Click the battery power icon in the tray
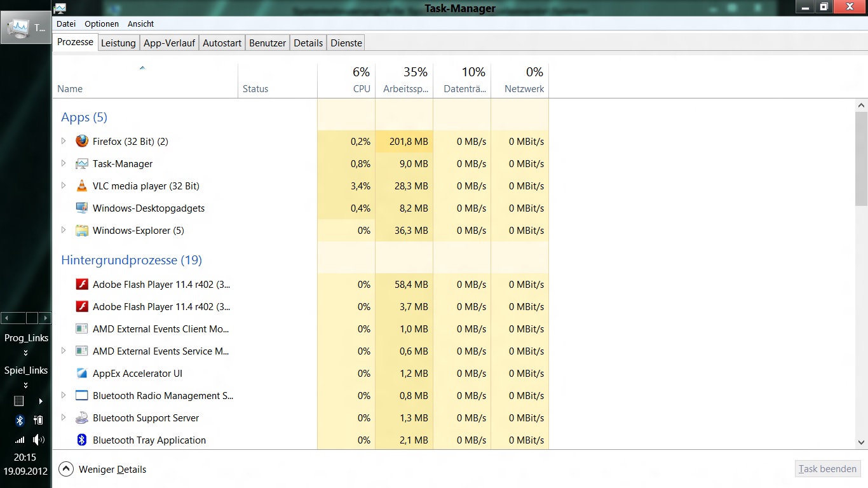Viewport: 868px width, 488px height. click(x=38, y=420)
